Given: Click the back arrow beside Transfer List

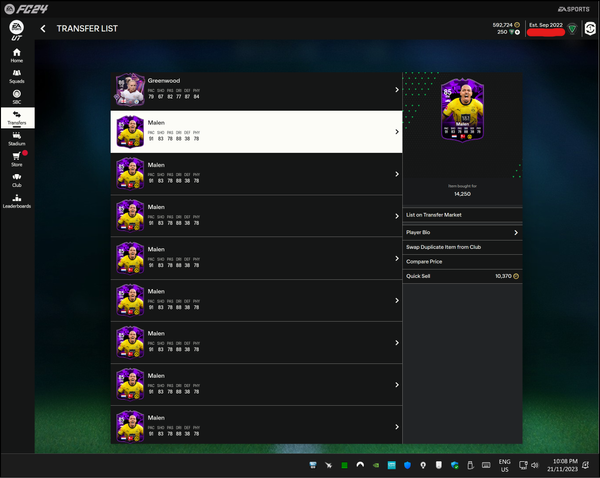Looking at the screenshot, I should point(43,28).
